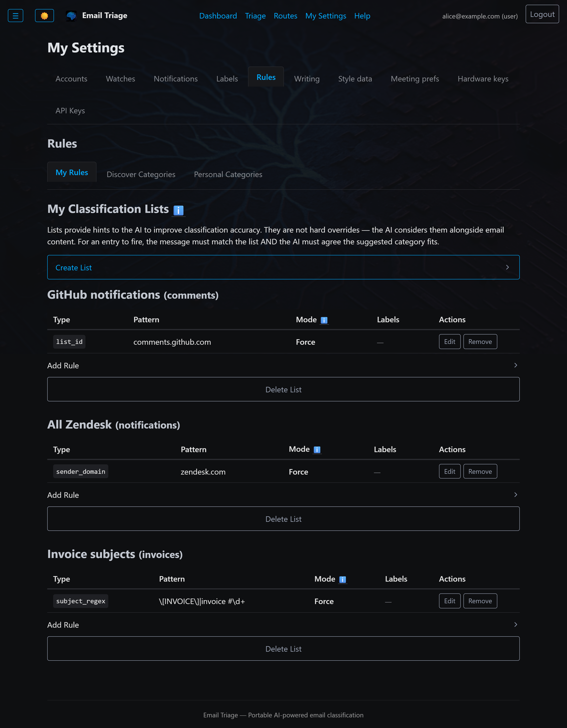Remove the zendesk.com rule
Screen dimensions: 567x728
(480, 471)
